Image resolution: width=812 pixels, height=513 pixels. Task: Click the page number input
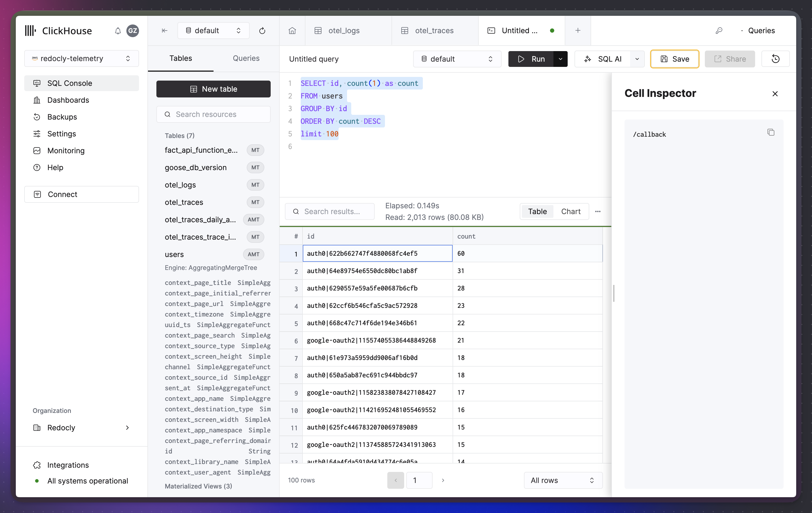pyautogui.click(x=419, y=480)
